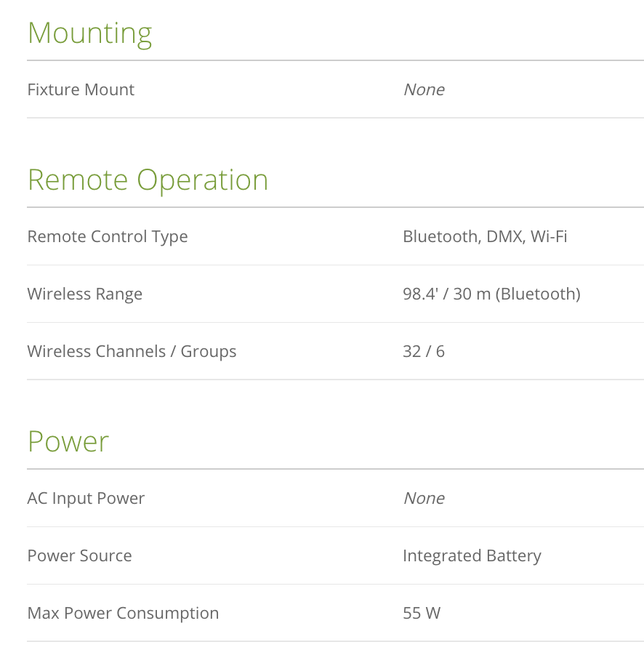644x666 pixels.
Task: Click the Remote Operation section heading
Action: click(148, 180)
